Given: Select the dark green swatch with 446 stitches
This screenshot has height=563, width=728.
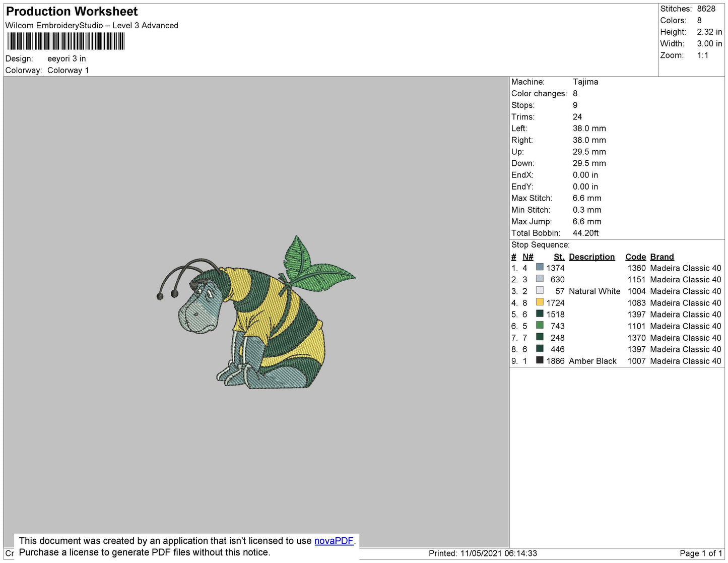Looking at the screenshot, I should [540, 348].
